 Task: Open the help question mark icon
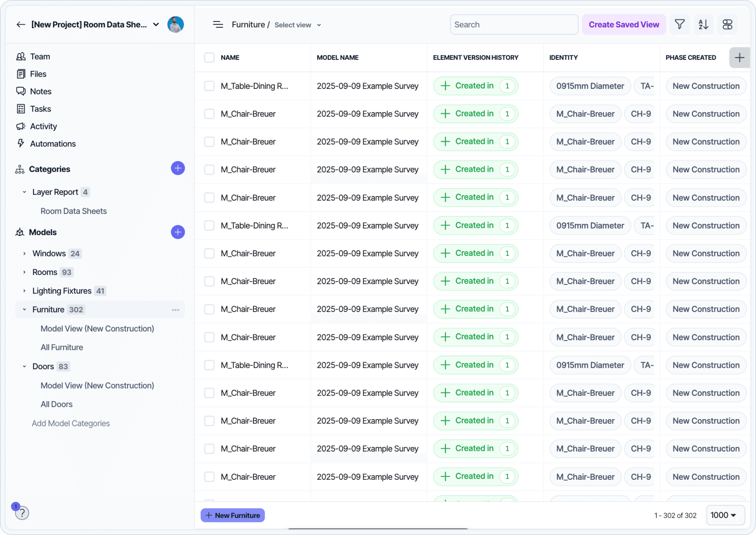click(22, 513)
